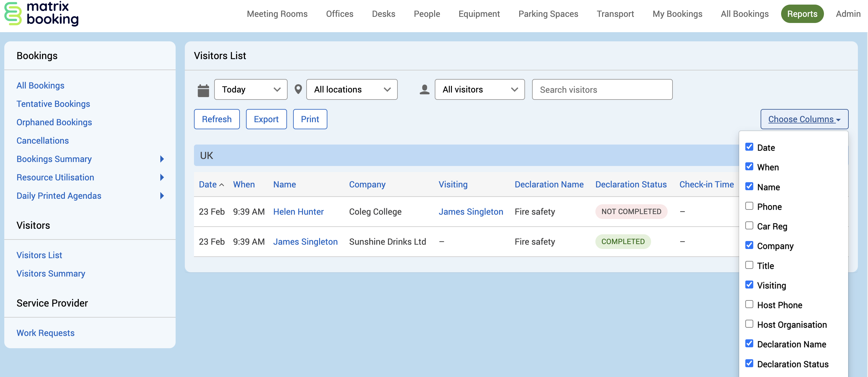868x377 pixels.
Task: Enable the Host Organisation column checkbox
Action: click(749, 324)
